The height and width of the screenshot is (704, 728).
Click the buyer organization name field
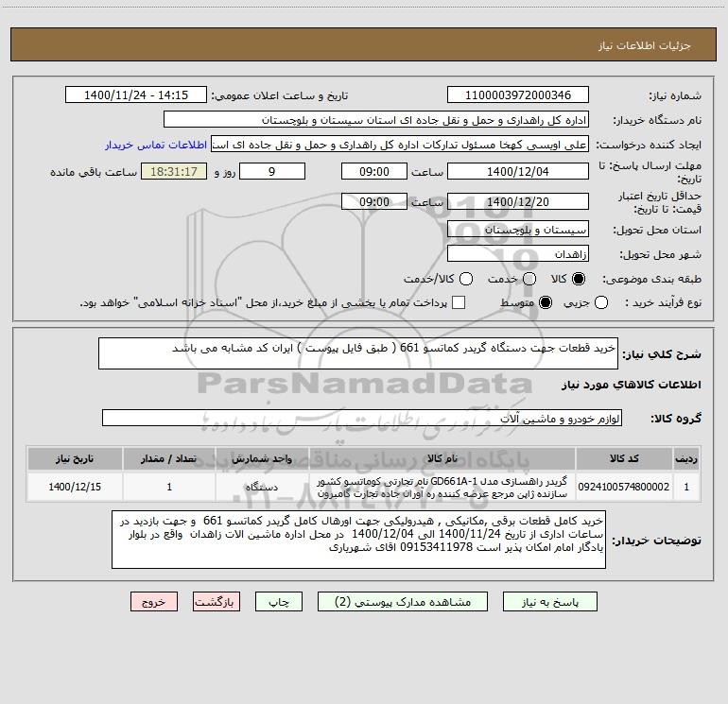pos(376,119)
